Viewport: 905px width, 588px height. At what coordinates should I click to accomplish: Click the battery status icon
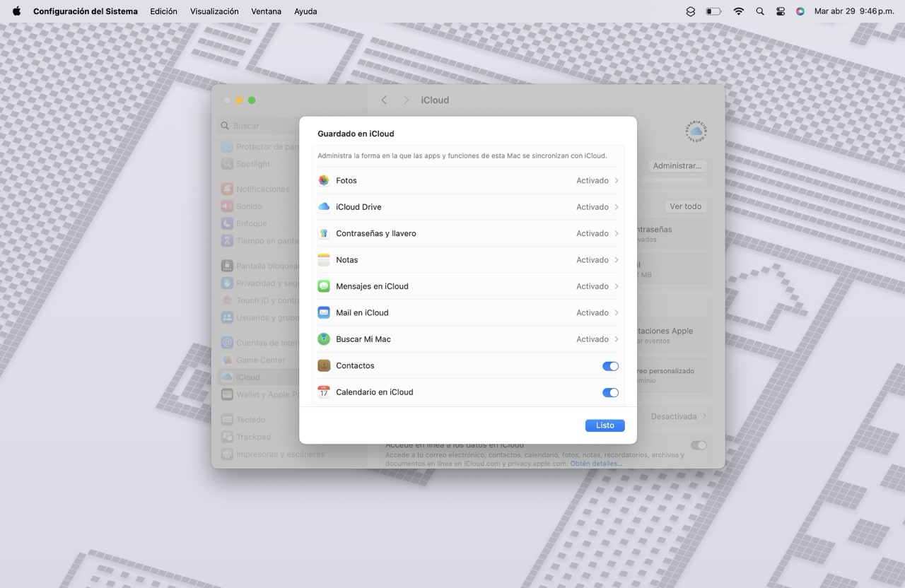pyautogui.click(x=713, y=11)
